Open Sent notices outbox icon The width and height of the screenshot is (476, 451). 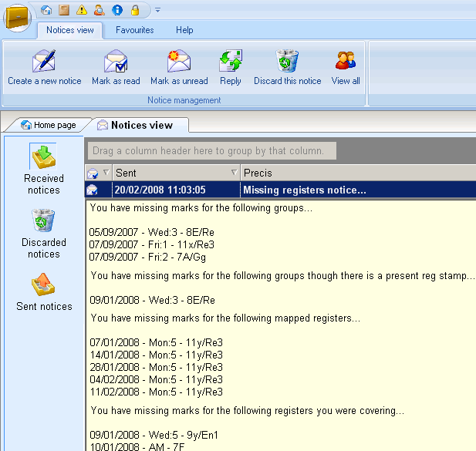pos(43,284)
